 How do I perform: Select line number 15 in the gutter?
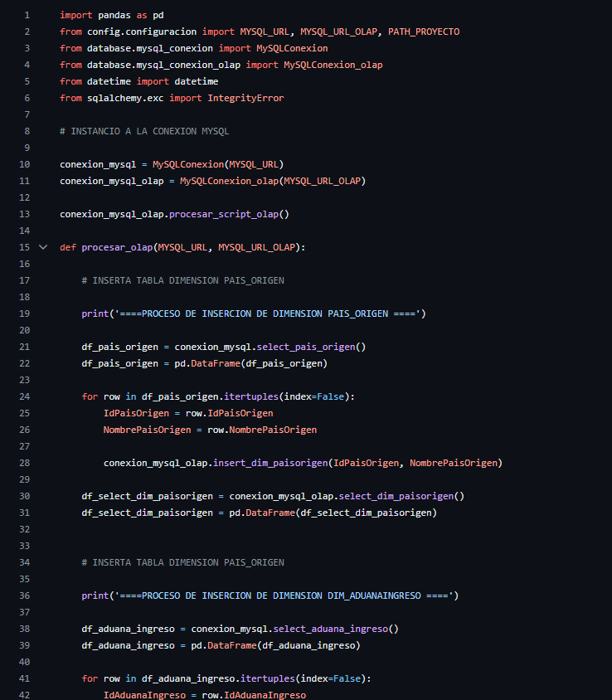tap(24, 247)
